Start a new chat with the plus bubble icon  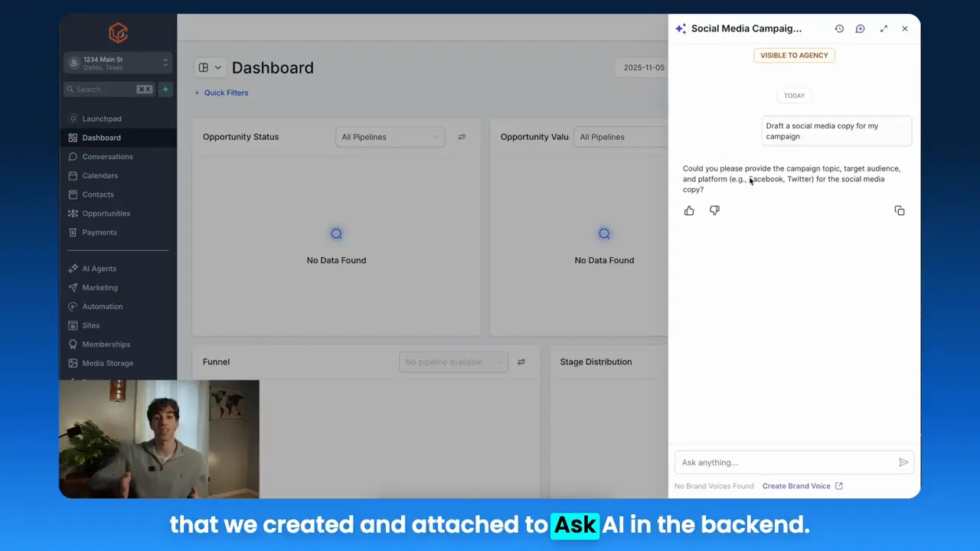pyautogui.click(x=860, y=28)
